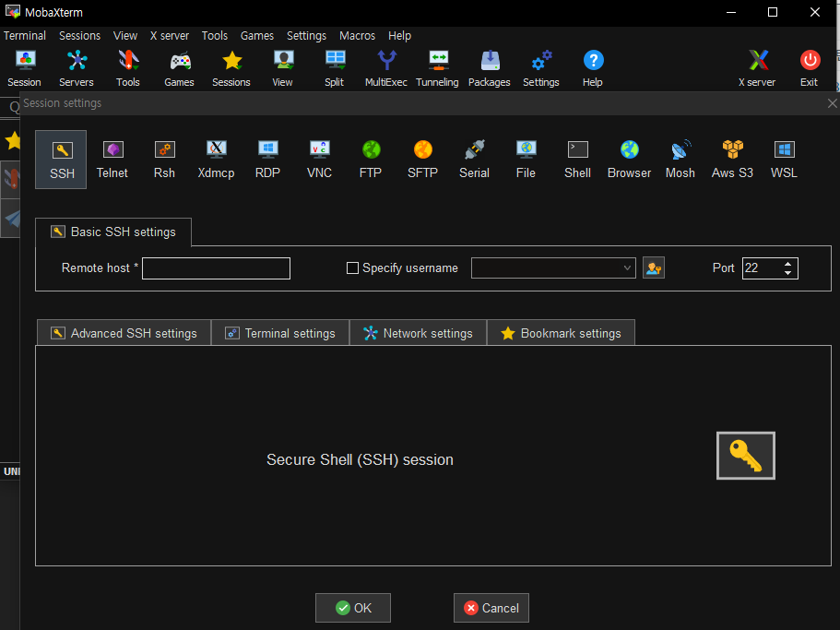This screenshot has width=840, height=630.
Task: Click the Sessions star toolbar icon
Action: (x=231, y=68)
